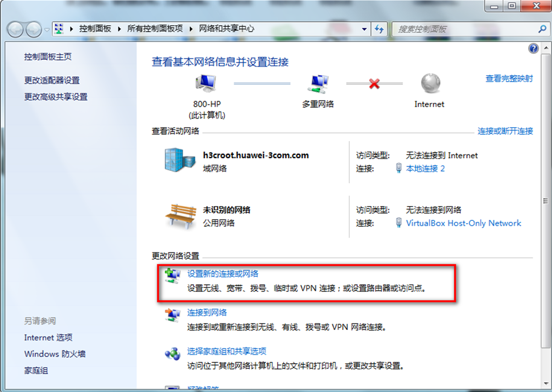The image size is (552, 392).
Task: Click 未识别的网络 network name
Action: tap(227, 210)
